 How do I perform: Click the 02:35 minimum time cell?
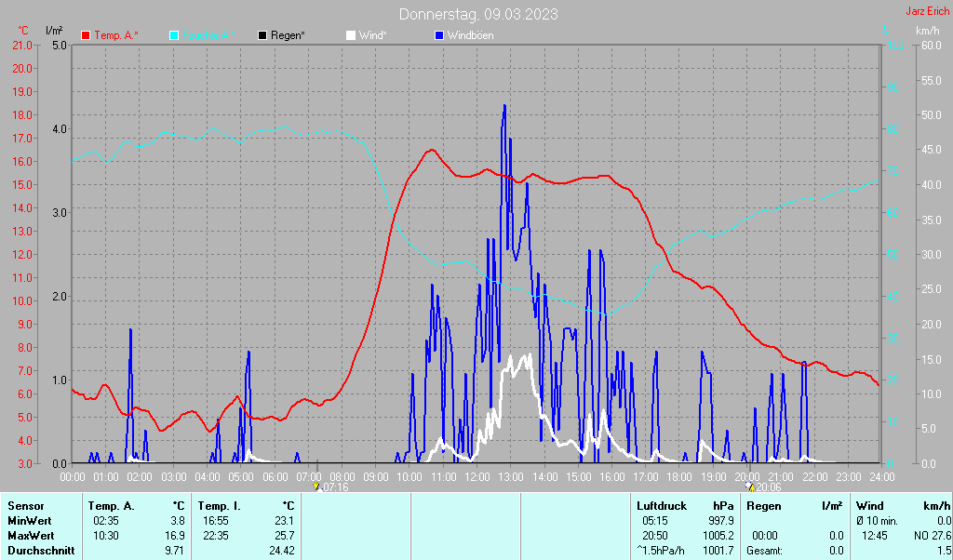(x=106, y=521)
